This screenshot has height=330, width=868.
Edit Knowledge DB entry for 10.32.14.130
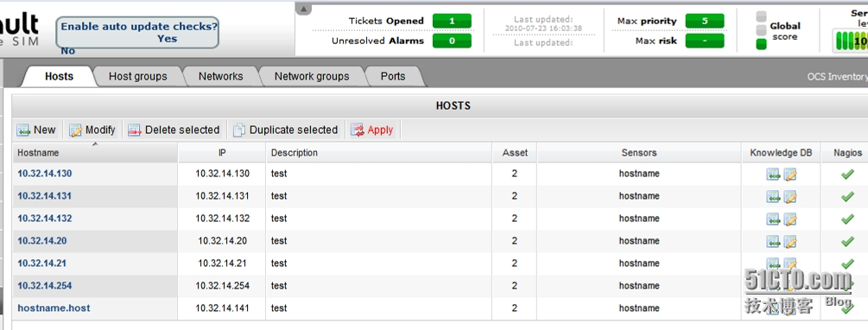[x=790, y=175]
